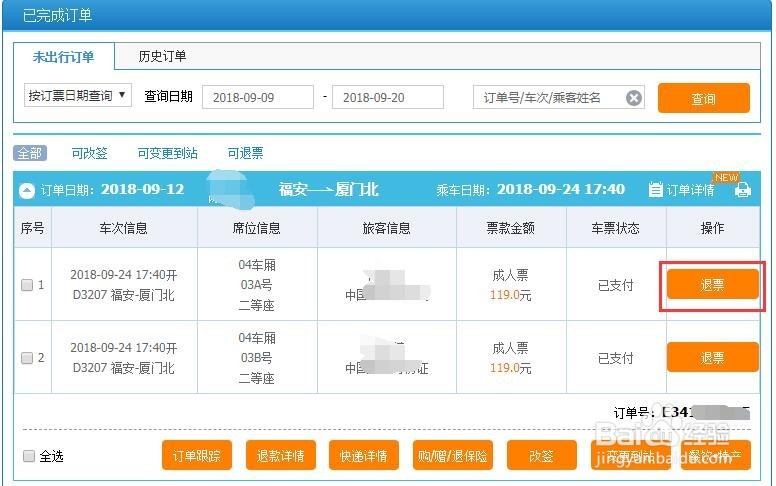This screenshot has width=776, height=486.
Task: Switch to the 历史订单 tab
Action: click(x=162, y=56)
